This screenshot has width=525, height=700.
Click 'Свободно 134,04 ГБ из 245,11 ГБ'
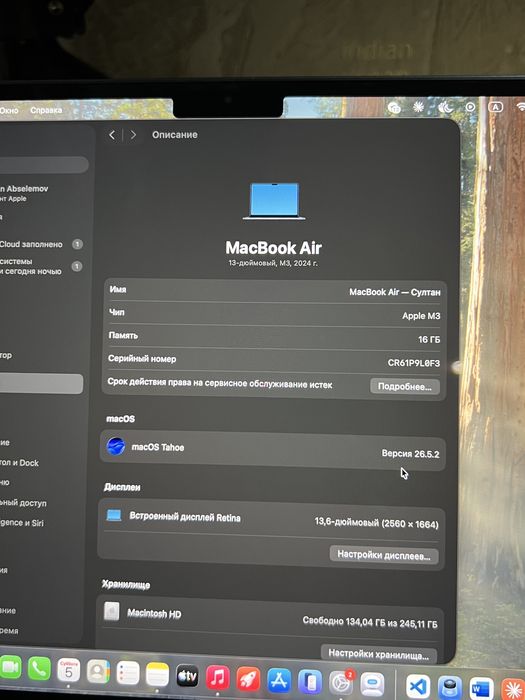(x=370, y=622)
